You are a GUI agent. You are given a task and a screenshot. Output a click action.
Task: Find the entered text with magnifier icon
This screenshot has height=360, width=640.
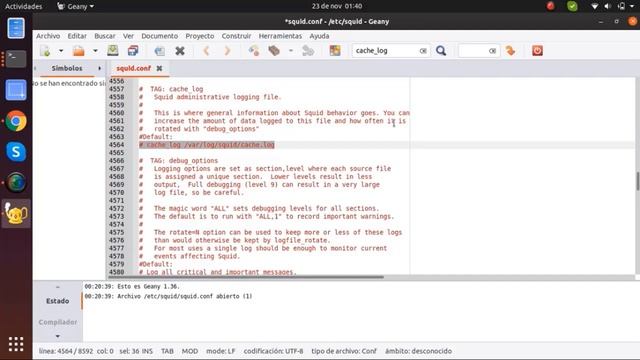tap(441, 51)
